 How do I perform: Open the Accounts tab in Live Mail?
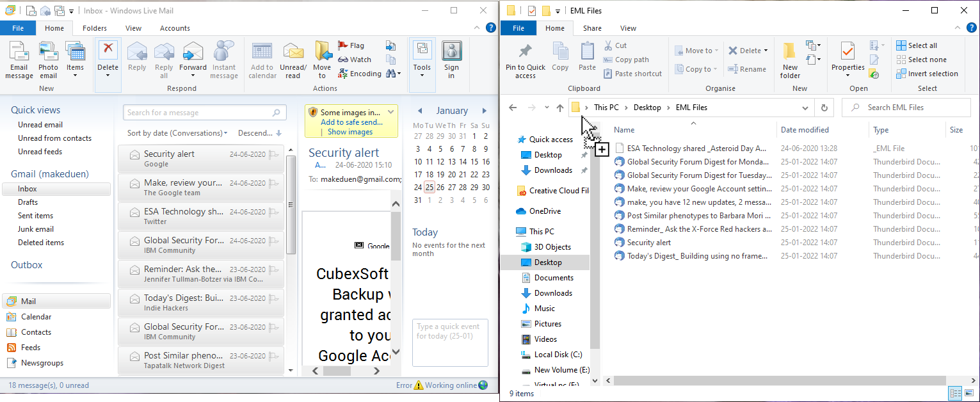(x=175, y=28)
